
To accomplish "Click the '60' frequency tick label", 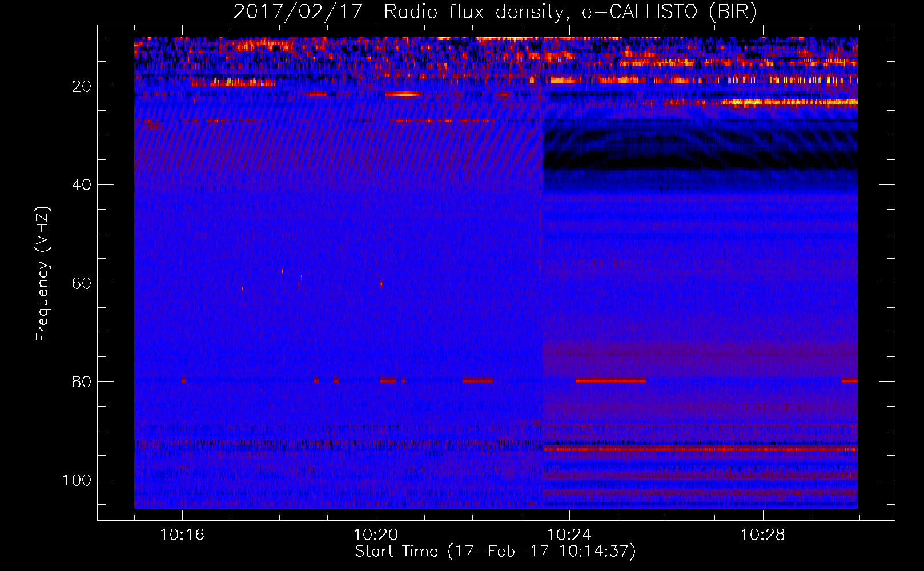I will [x=82, y=283].
